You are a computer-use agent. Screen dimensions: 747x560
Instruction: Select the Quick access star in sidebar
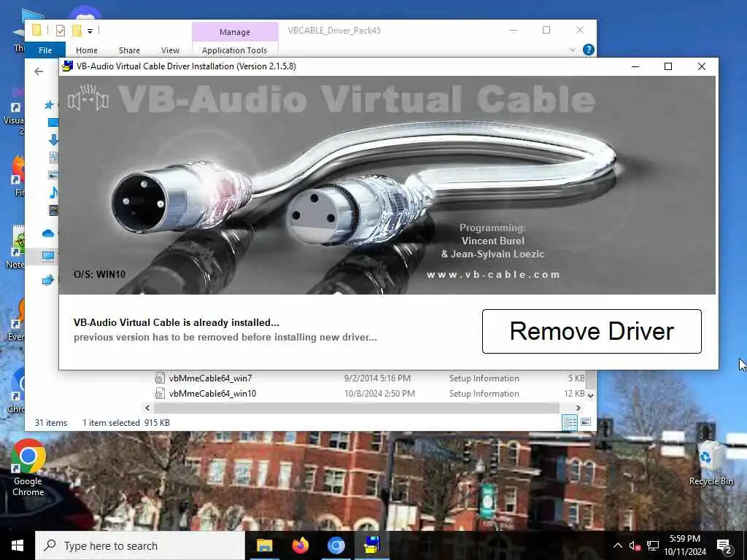click(49, 105)
